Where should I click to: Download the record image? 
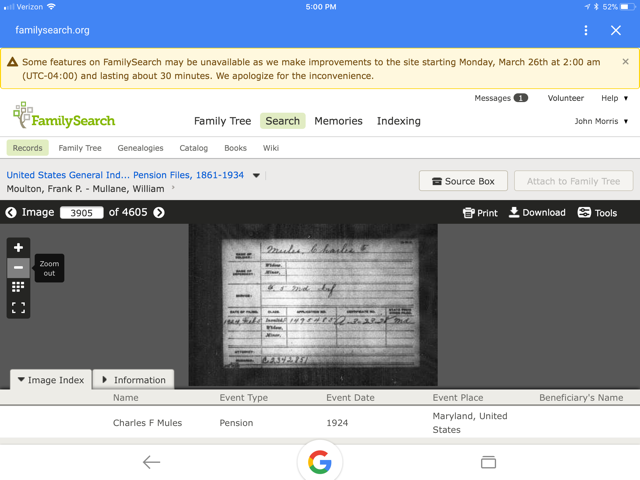click(537, 213)
